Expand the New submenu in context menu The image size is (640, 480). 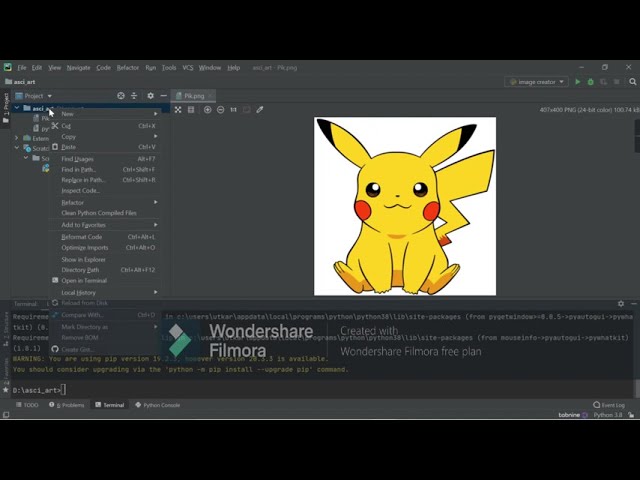pos(104,114)
